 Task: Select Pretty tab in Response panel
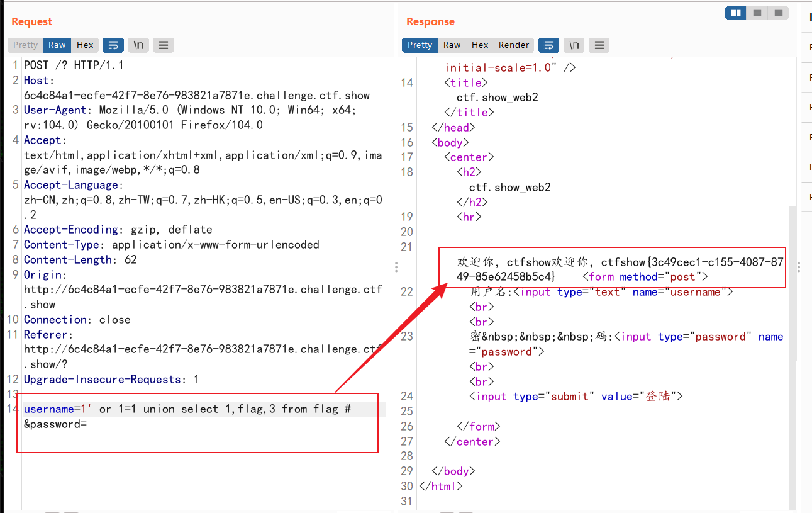pos(420,45)
